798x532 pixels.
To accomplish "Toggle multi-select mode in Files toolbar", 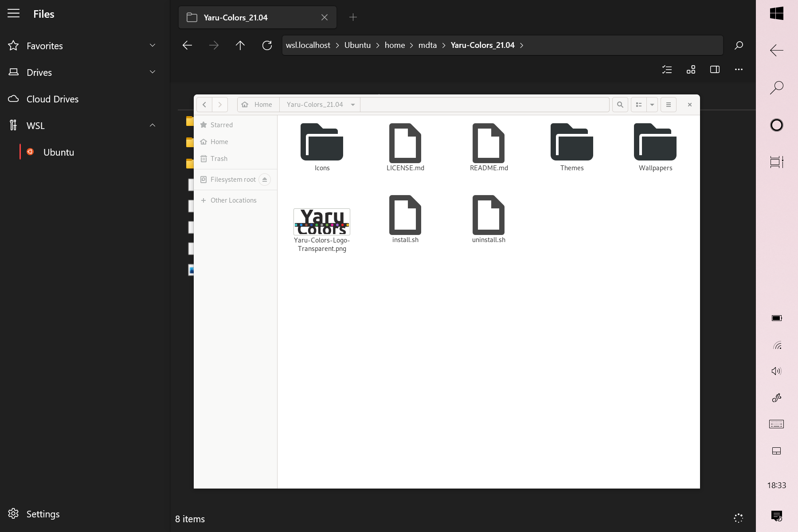I will [x=667, y=70].
